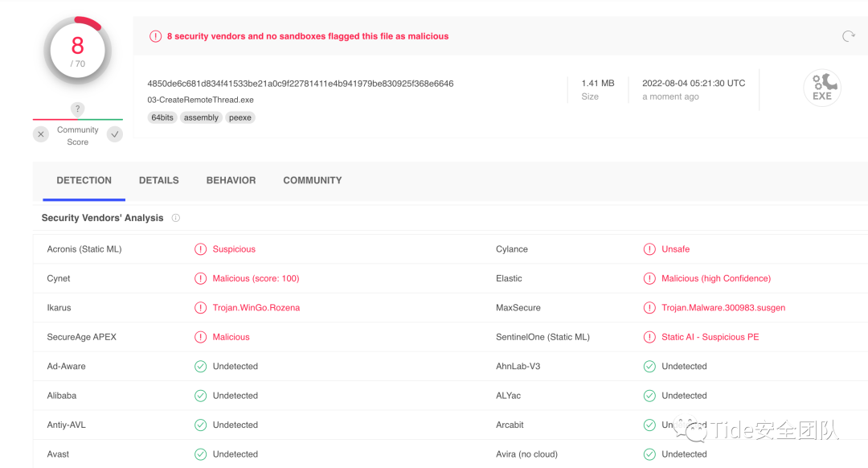Click the green check icon for Antiy-AVL
Screen dimensions: 868x468
pyautogui.click(x=200, y=425)
